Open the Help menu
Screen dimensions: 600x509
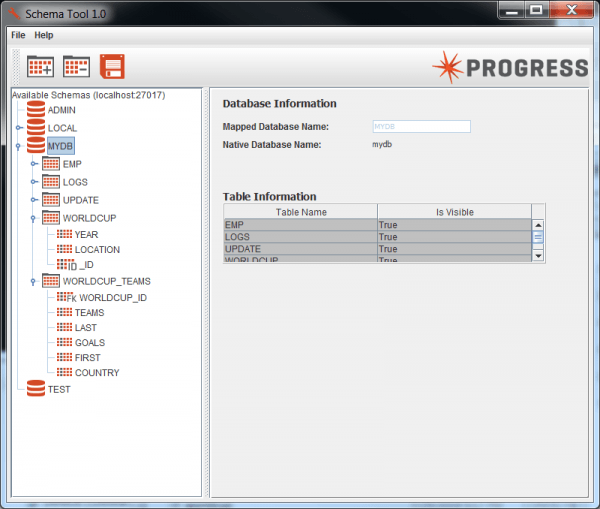tap(44, 35)
